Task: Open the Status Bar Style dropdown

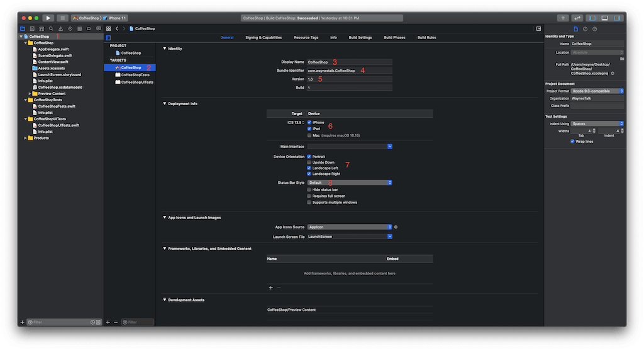Action: click(350, 183)
